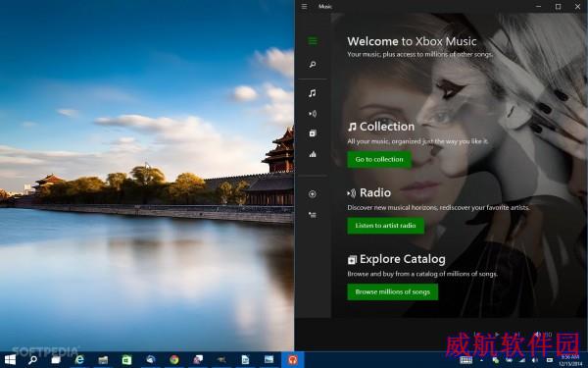Launch the Windows Store from taskbar

tap(126, 360)
